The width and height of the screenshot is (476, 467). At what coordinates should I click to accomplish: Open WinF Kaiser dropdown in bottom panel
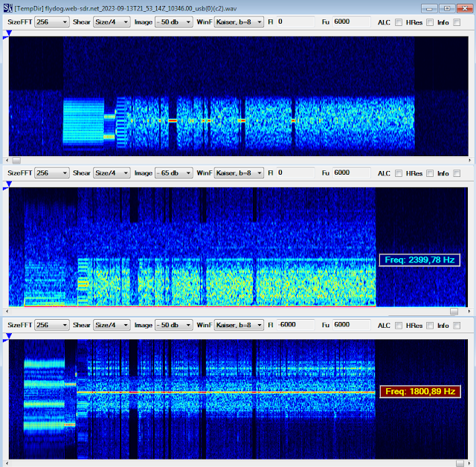[239, 325]
